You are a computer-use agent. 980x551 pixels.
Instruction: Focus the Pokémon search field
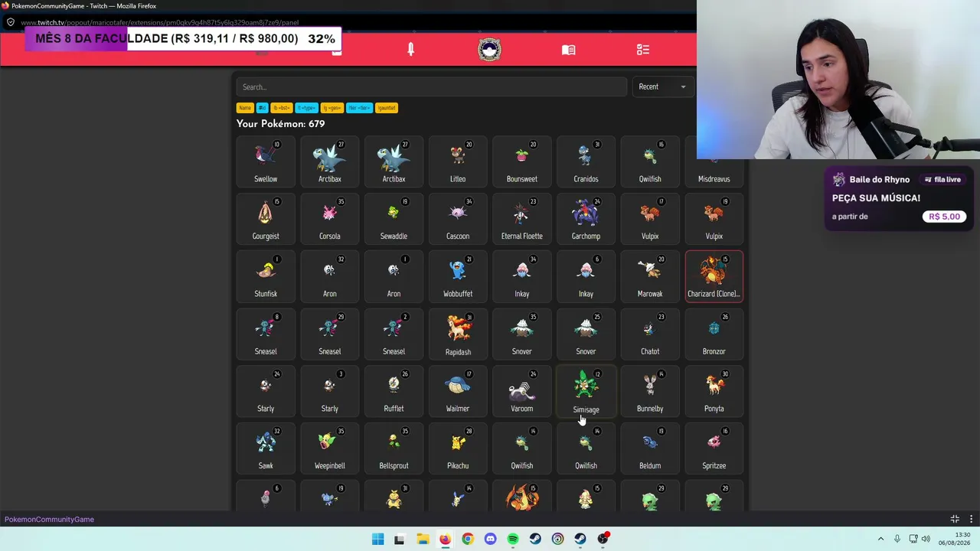click(x=431, y=86)
